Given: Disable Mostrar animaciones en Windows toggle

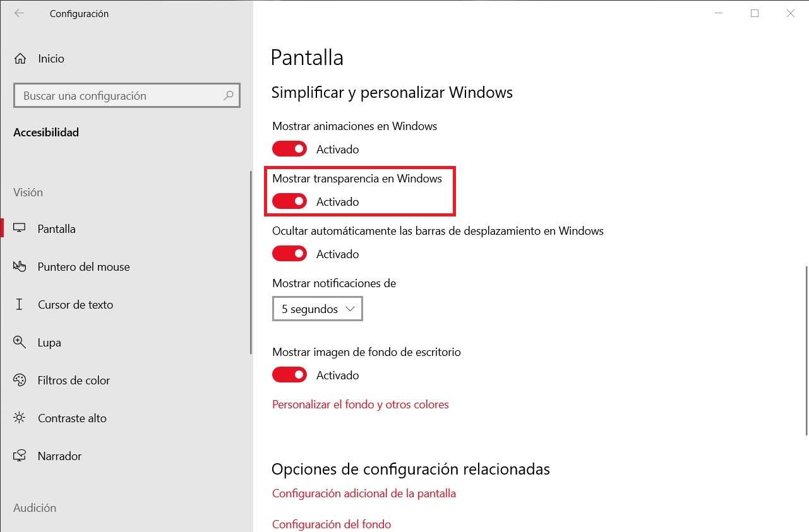Looking at the screenshot, I should click(289, 149).
